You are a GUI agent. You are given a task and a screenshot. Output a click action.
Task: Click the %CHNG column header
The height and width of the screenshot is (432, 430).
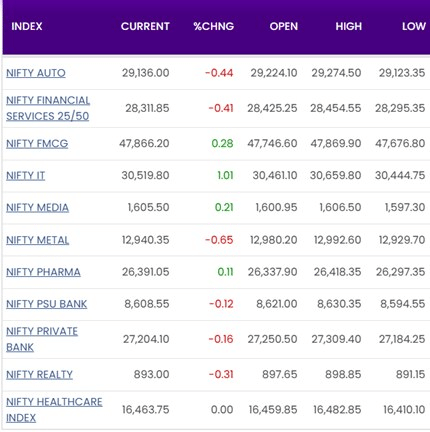[214, 26]
